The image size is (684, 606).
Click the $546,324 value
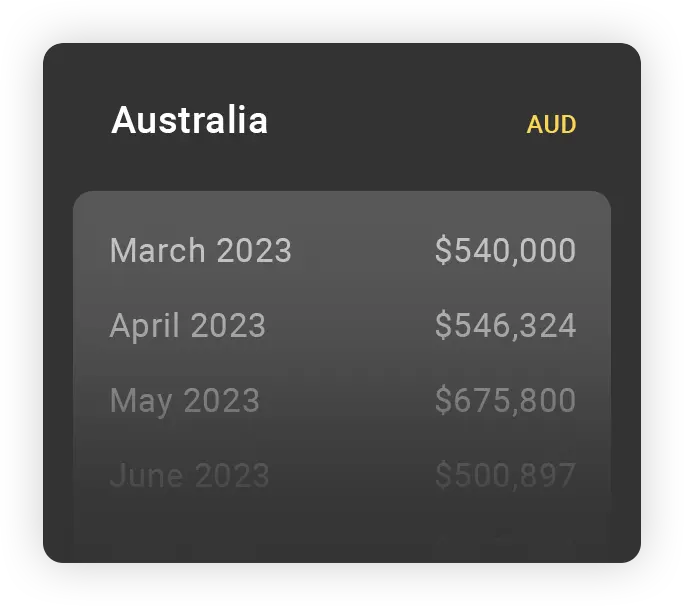(x=505, y=326)
